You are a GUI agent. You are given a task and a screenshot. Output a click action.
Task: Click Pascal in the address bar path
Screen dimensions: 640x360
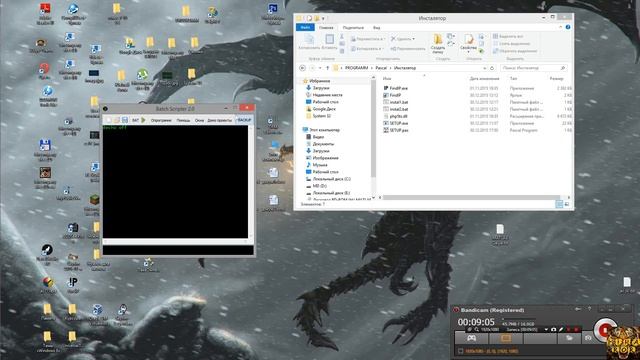coord(381,68)
